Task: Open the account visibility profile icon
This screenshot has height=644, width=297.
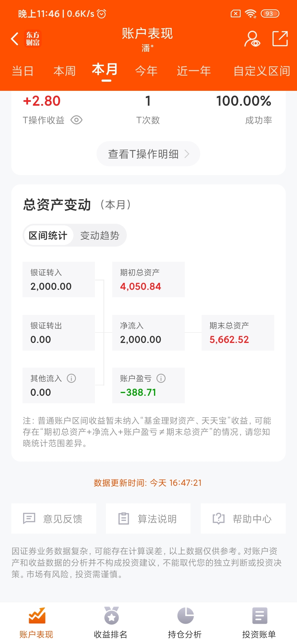Action: (x=252, y=39)
